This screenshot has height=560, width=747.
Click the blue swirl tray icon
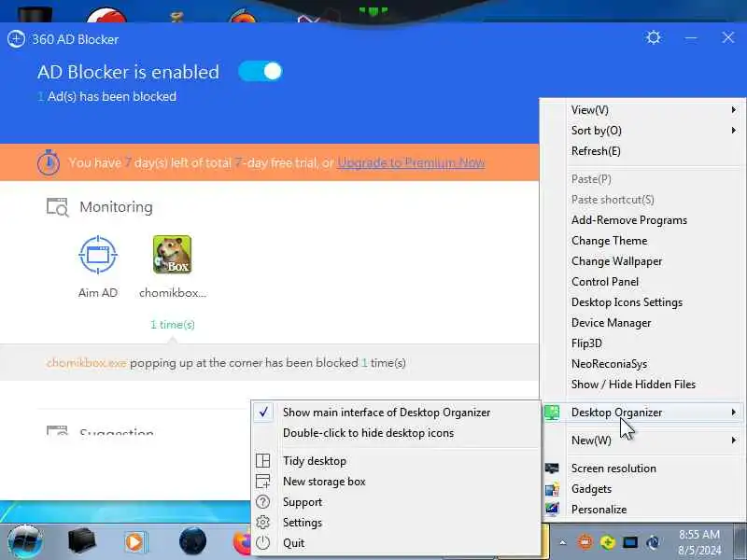[653, 542]
